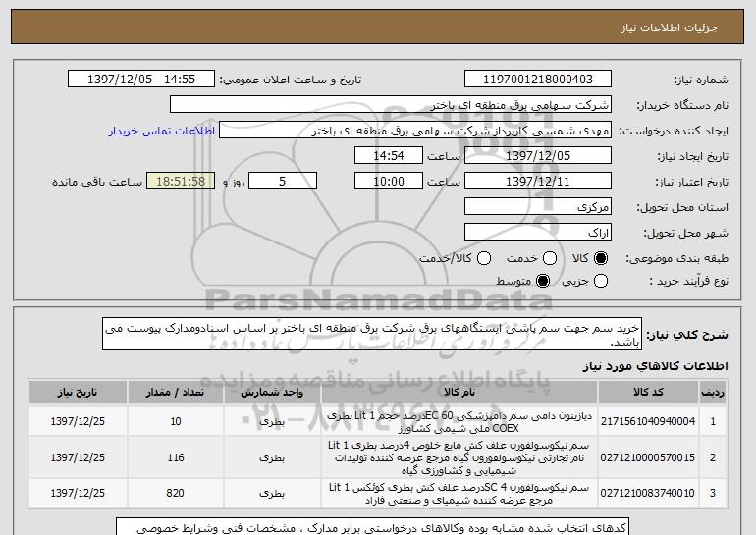The image size is (756, 535).
Task: Click the announcement date field 1397/12/05 - 14:55
Action: pyautogui.click(x=141, y=80)
